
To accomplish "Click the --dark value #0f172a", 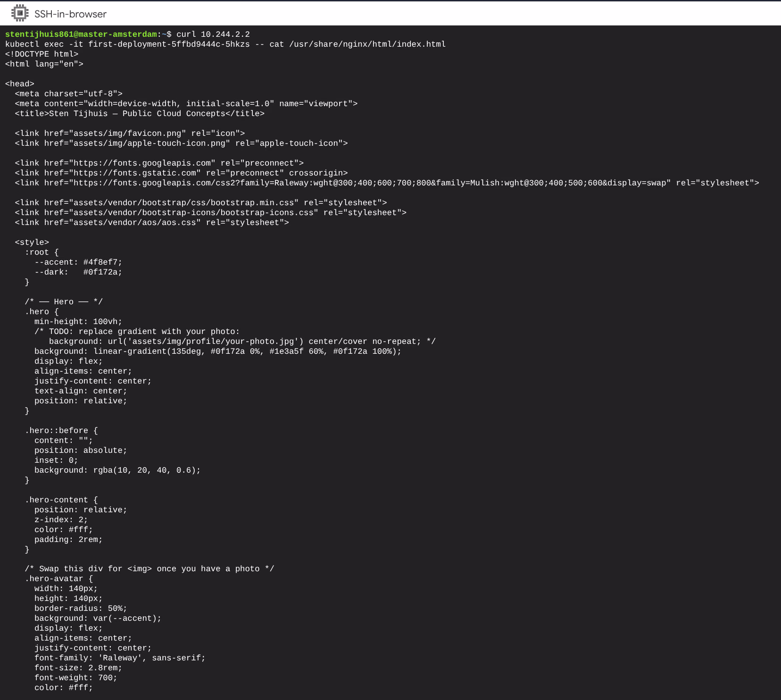I will [102, 272].
